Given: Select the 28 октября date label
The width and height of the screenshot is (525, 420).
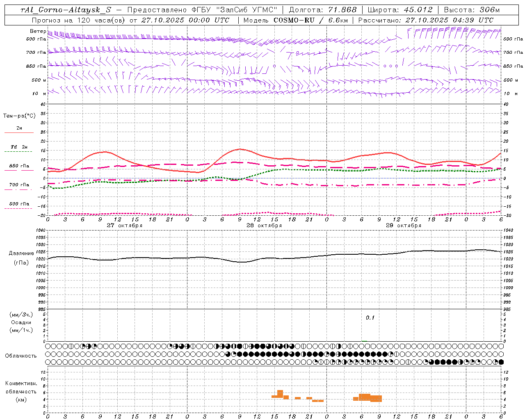Looking at the screenshot, I should pyautogui.click(x=264, y=226).
